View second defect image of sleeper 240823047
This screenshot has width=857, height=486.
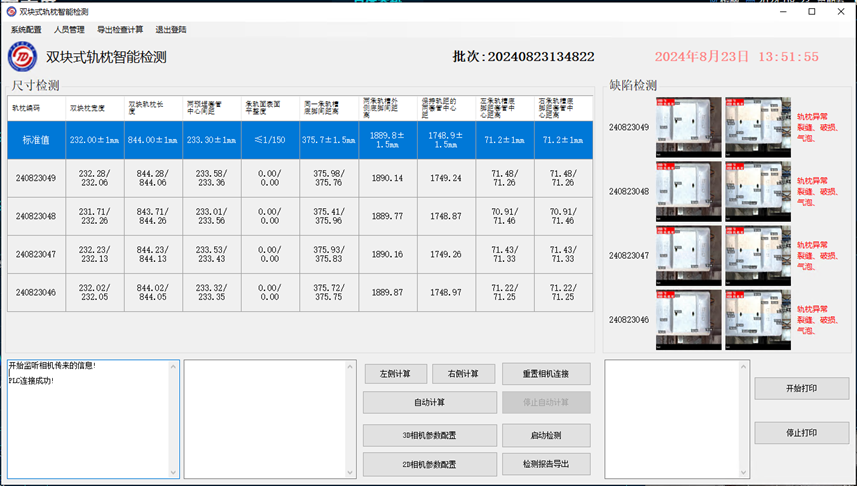757,255
